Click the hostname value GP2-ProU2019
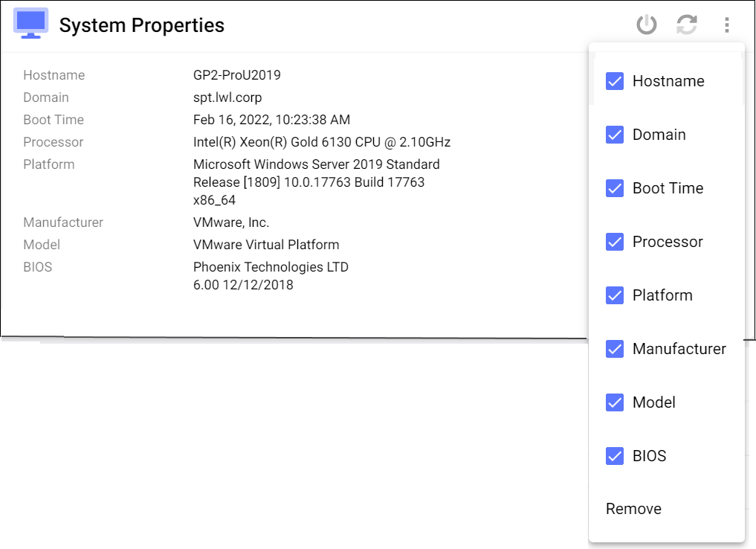 (236, 75)
